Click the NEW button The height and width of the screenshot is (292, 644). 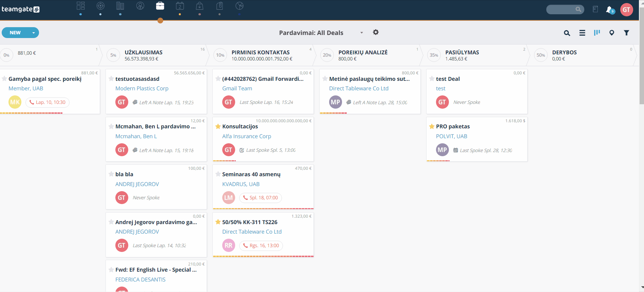[x=15, y=33]
